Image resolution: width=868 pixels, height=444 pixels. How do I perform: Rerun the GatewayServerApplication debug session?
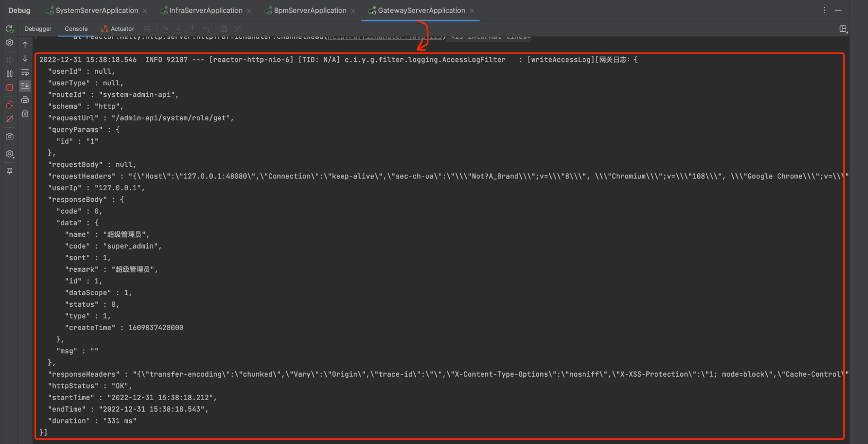[10, 29]
